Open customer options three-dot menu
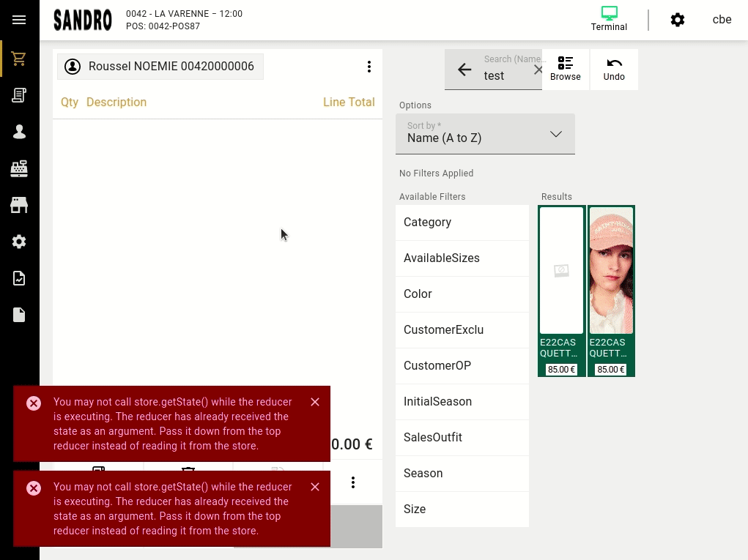Screen dimensions: 748x560 pos(369,67)
